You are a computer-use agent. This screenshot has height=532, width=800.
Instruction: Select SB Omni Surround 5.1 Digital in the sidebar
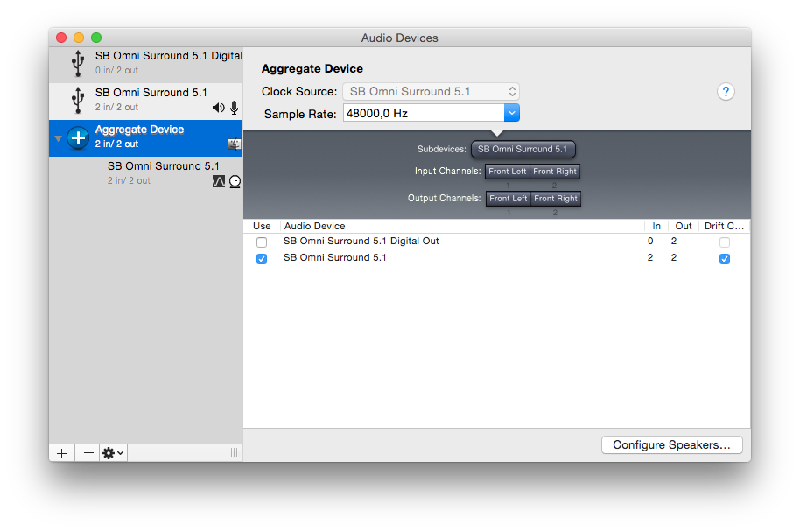146,63
